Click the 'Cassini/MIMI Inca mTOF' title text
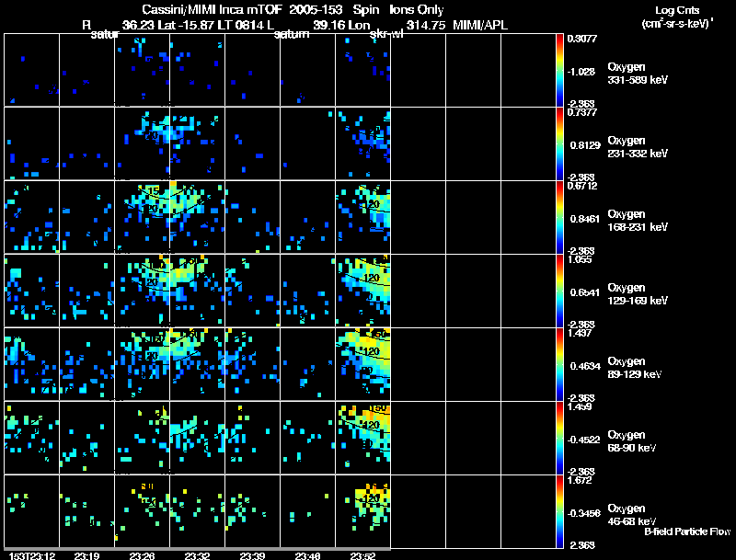 (x=212, y=9)
